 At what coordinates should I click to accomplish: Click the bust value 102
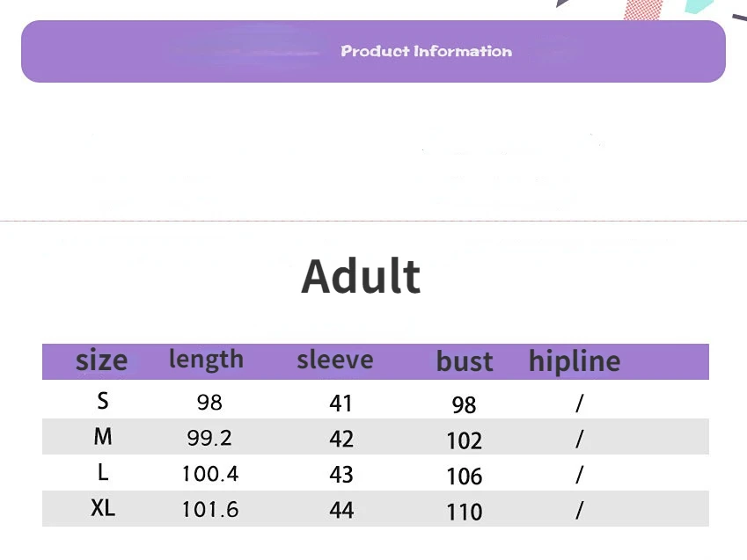(465, 440)
